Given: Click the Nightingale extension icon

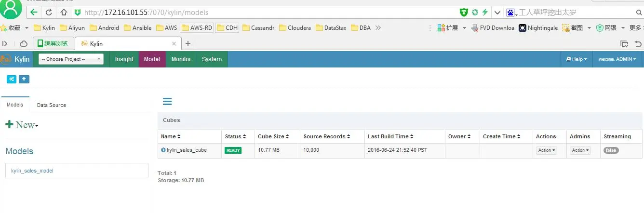Looking at the screenshot, I should 538,27.
